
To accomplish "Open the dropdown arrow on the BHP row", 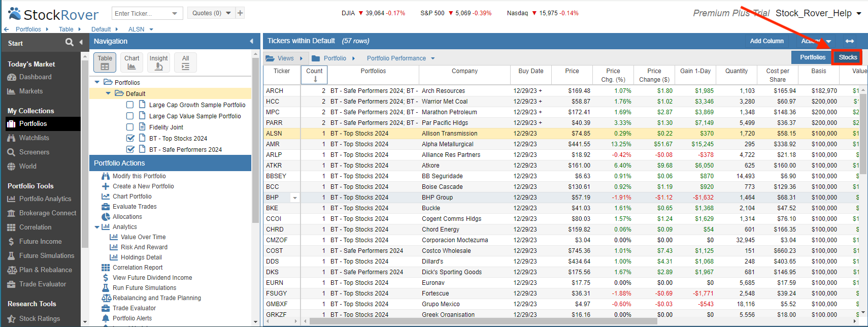I will 295,198.
